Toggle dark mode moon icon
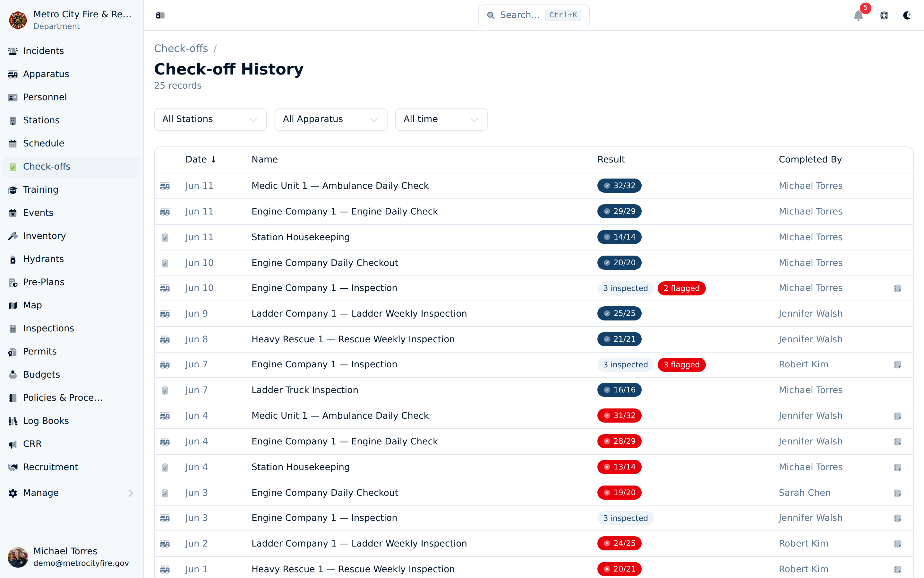This screenshot has width=924, height=578. (907, 15)
